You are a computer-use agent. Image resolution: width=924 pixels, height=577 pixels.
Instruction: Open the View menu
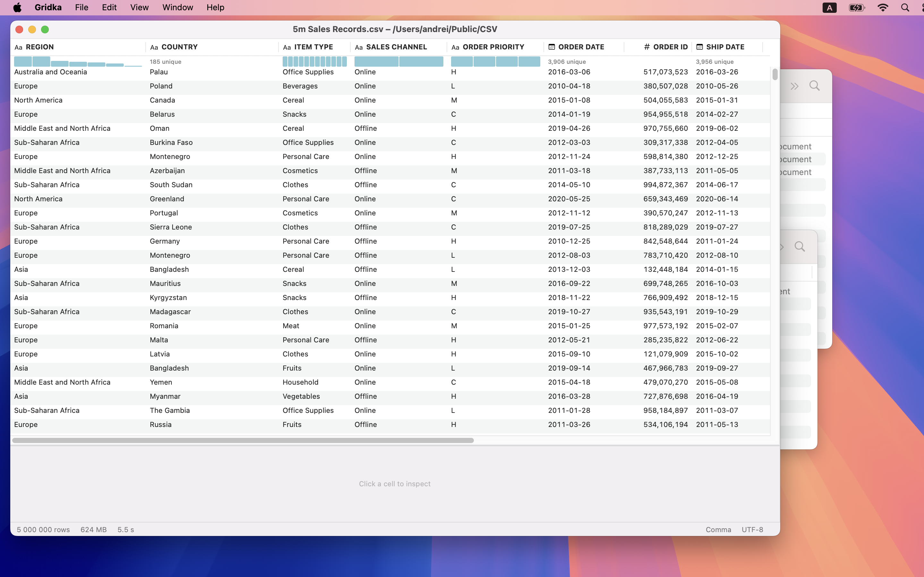pyautogui.click(x=139, y=7)
